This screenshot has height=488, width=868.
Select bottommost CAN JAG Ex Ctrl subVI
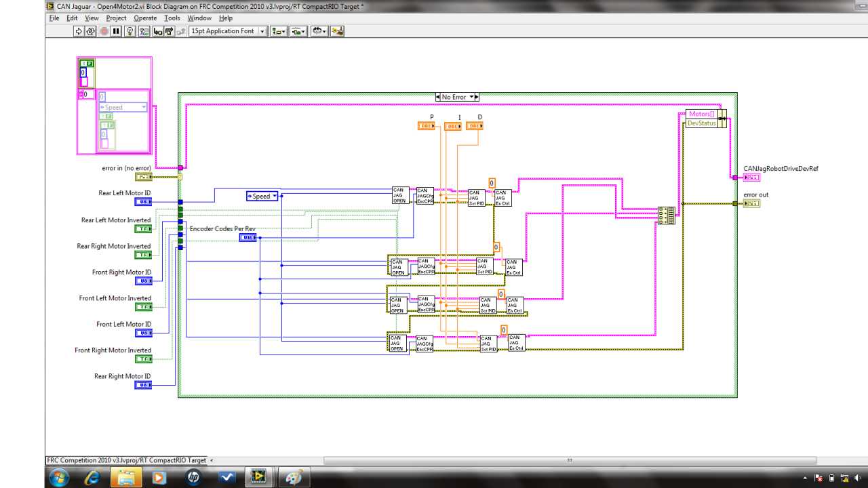coord(517,343)
